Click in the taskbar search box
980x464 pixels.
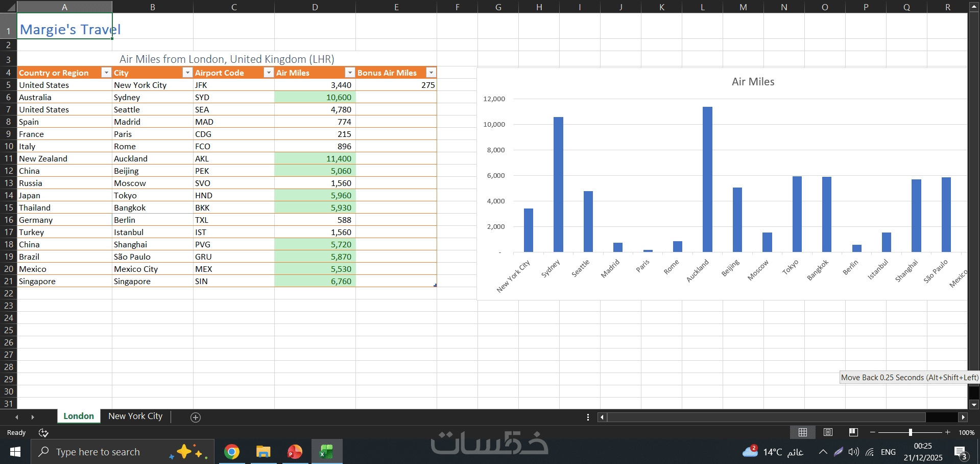pyautogui.click(x=123, y=452)
